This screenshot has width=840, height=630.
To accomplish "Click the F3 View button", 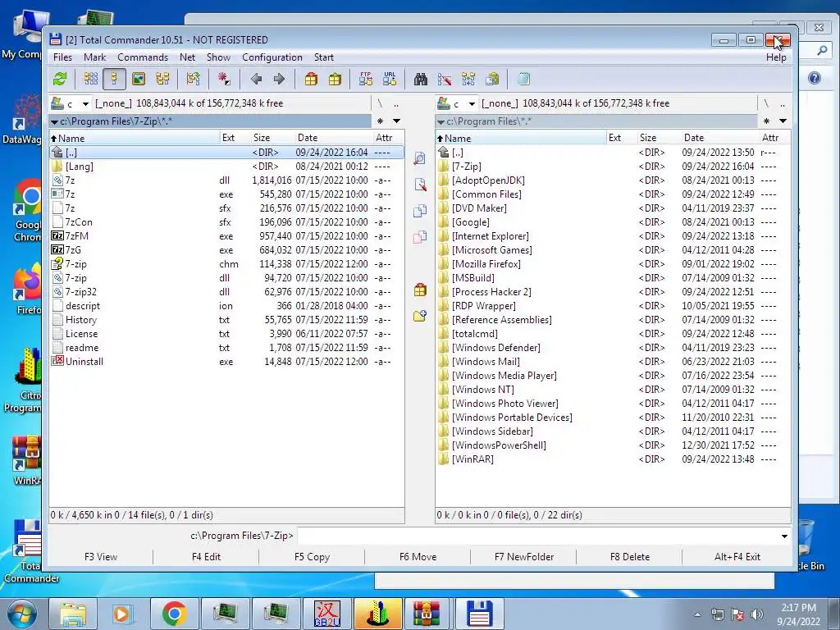I will point(101,557).
